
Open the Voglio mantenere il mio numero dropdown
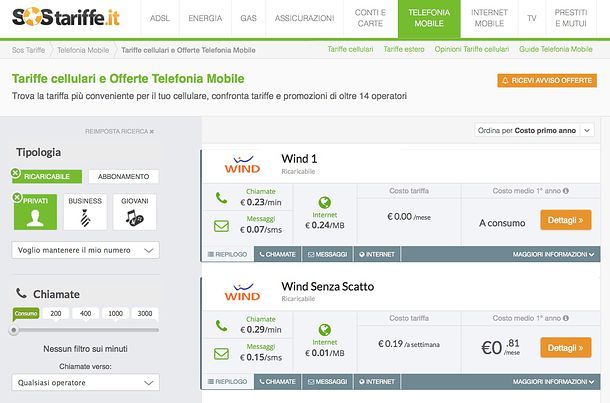tap(86, 250)
